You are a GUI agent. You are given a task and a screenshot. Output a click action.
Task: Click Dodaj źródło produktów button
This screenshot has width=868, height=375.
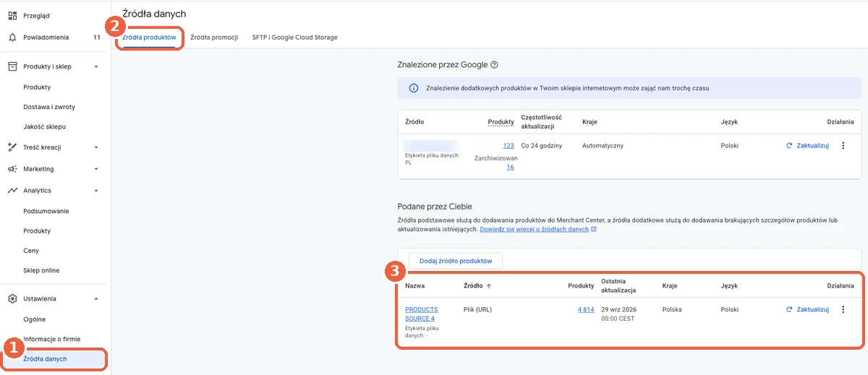click(456, 261)
